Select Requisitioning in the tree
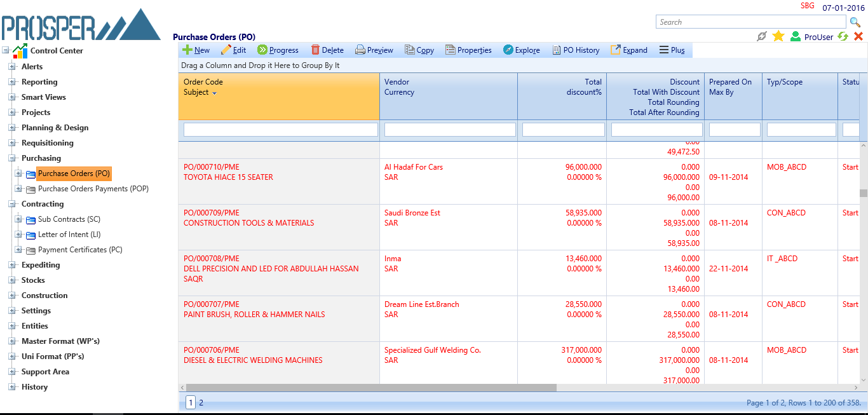 coord(48,143)
